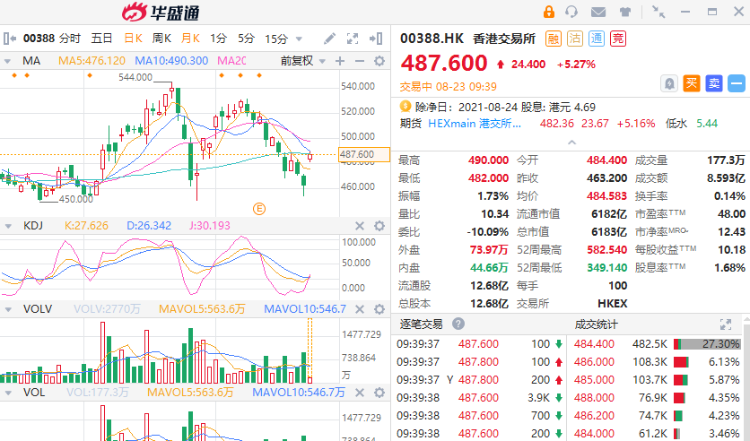The width and height of the screenshot is (750, 441).
Task: Click the light blue minus button
Action: click(737, 84)
